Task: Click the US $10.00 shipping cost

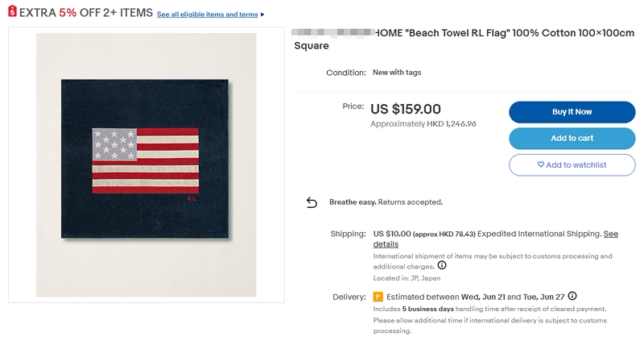Action: (x=392, y=234)
